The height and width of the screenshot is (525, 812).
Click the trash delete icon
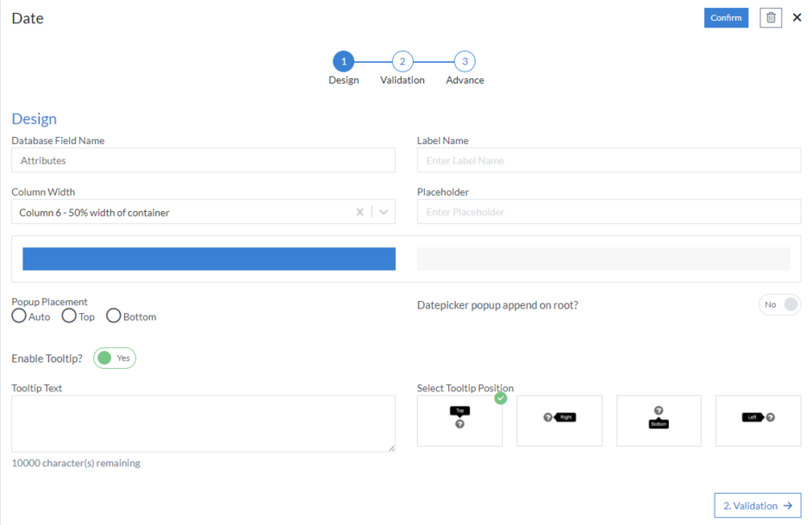tap(770, 17)
